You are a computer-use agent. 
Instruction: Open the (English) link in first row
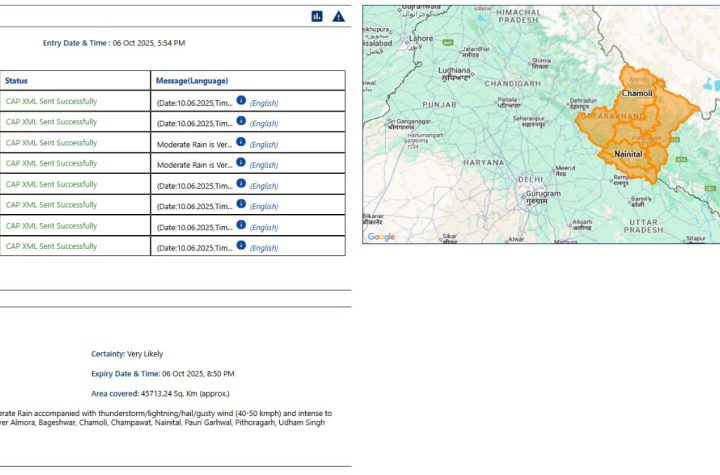[264, 103]
